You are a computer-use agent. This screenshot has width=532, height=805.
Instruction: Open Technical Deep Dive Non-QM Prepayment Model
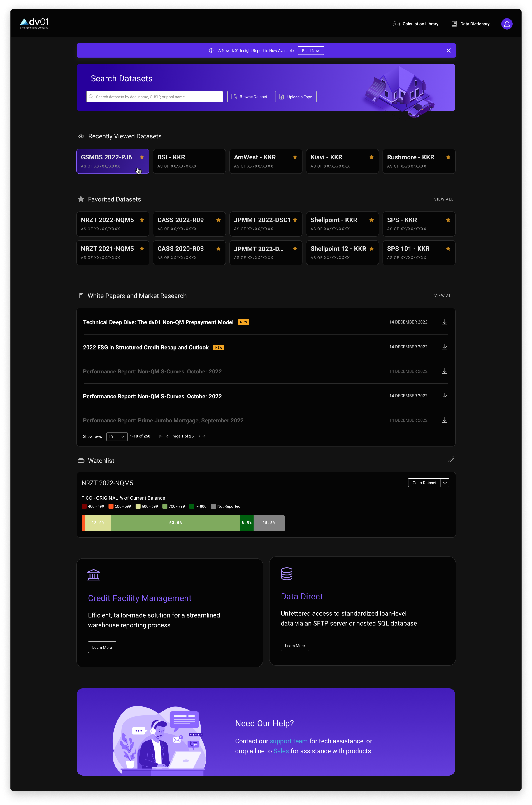(158, 322)
